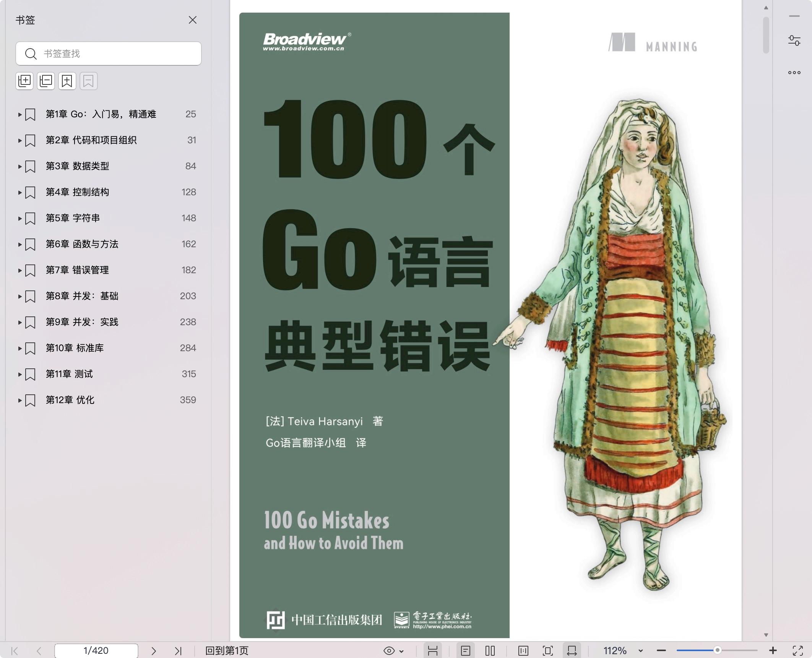Image resolution: width=812 pixels, height=658 pixels.
Task: Open 第9章 并发：实践 bookmark
Action: 82,322
